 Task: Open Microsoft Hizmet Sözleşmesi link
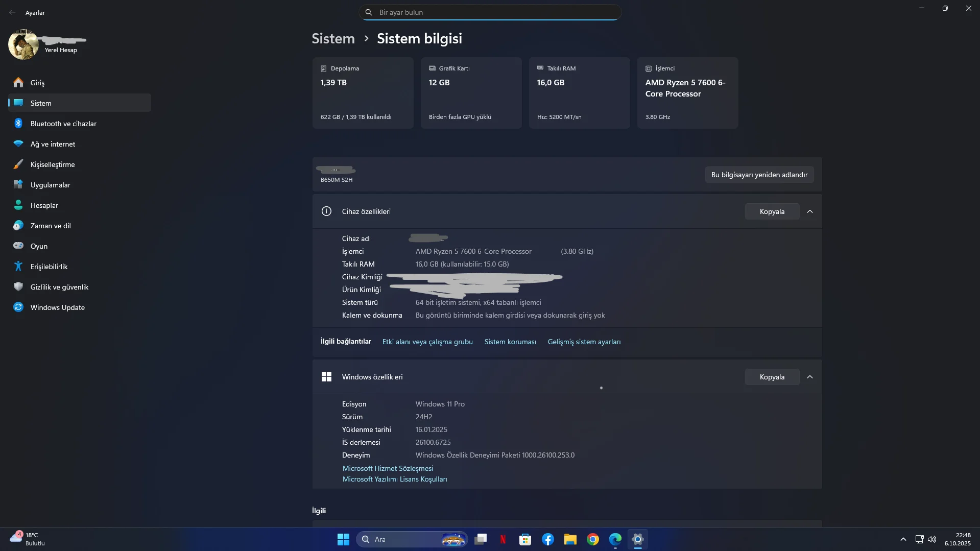coord(388,468)
